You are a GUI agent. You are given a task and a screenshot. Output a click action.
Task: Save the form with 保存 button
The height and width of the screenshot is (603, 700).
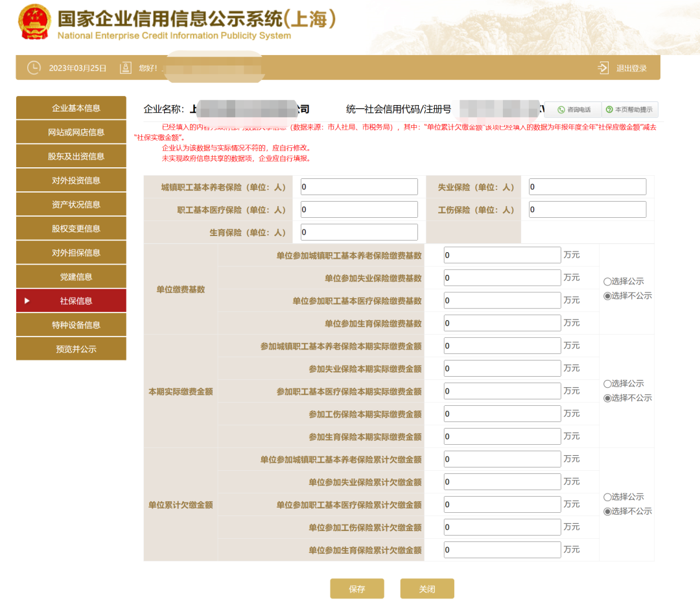coord(357,589)
